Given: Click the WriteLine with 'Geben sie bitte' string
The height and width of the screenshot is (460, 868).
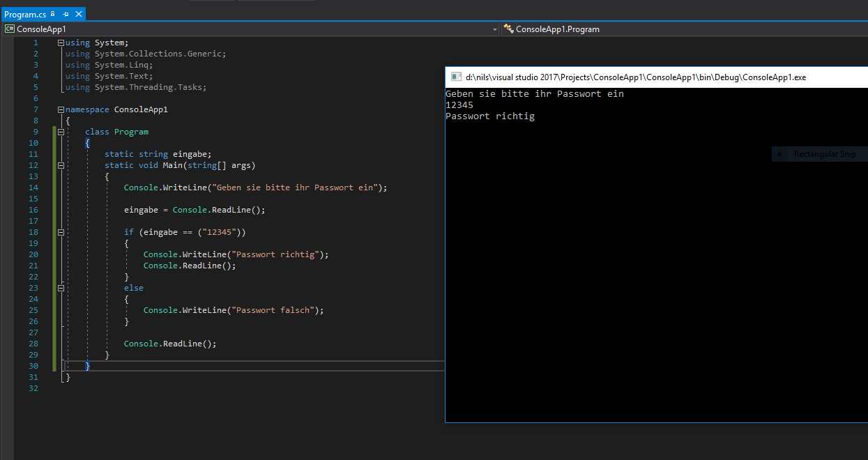Looking at the screenshot, I should pos(255,187).
